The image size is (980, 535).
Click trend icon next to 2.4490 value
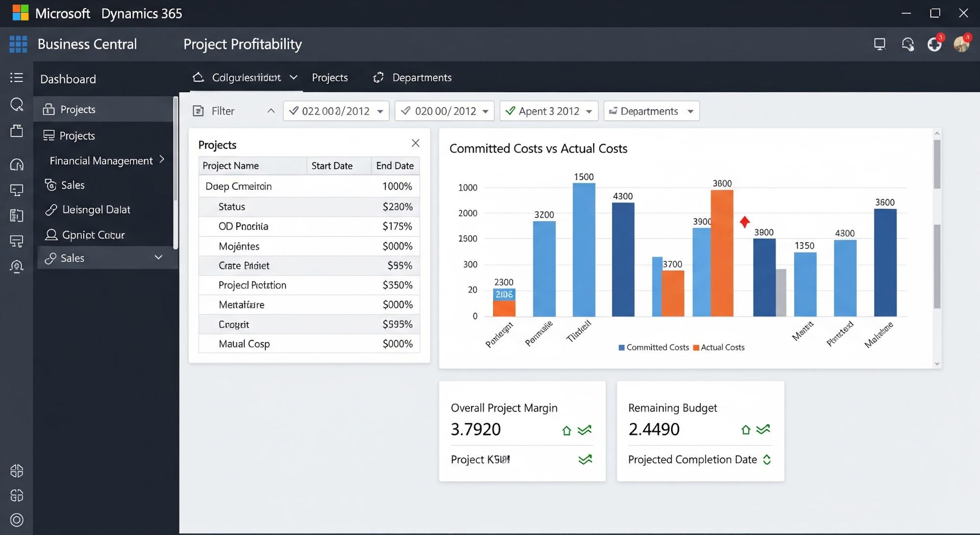tap(763, 430)
